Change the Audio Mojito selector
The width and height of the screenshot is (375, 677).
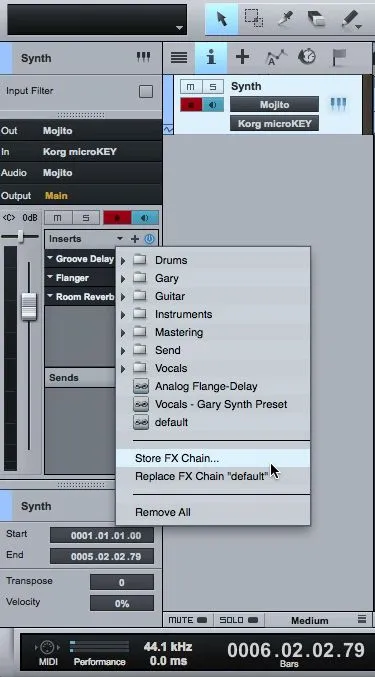pos(81,173)
